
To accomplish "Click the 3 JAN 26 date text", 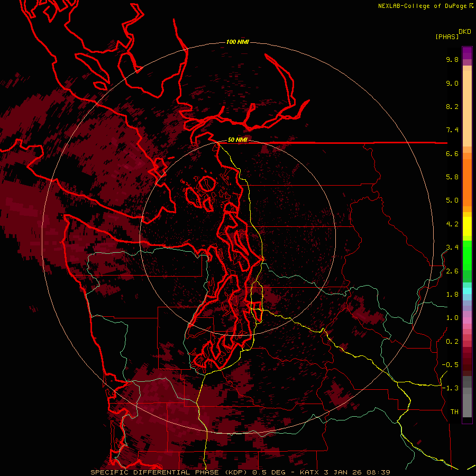I will 344,472.
